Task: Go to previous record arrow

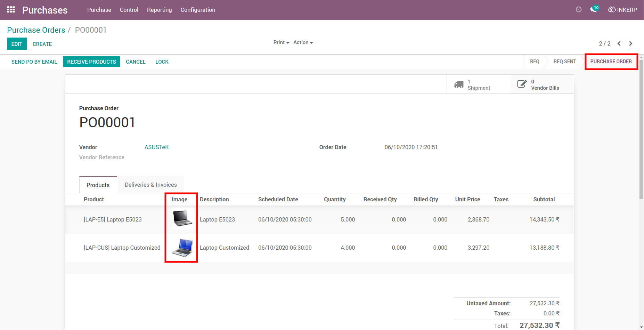Action: click(x=619, y=43)
